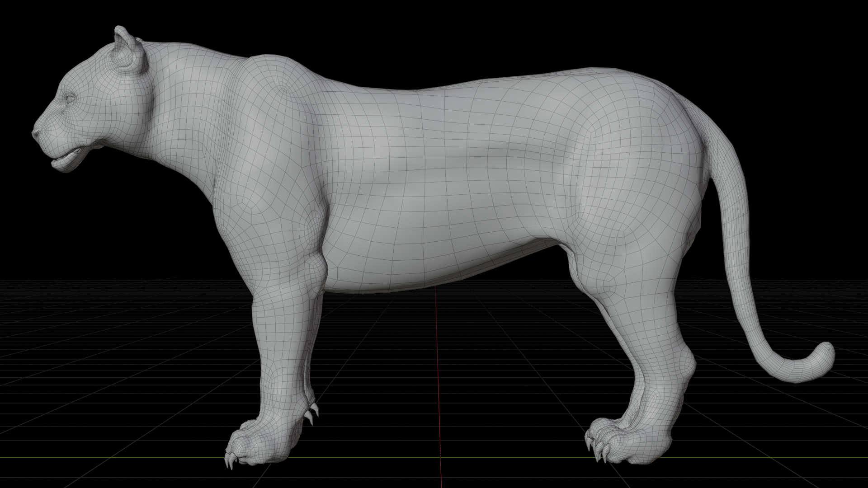Click the nose of the lioness mesh

click(36, 133)
